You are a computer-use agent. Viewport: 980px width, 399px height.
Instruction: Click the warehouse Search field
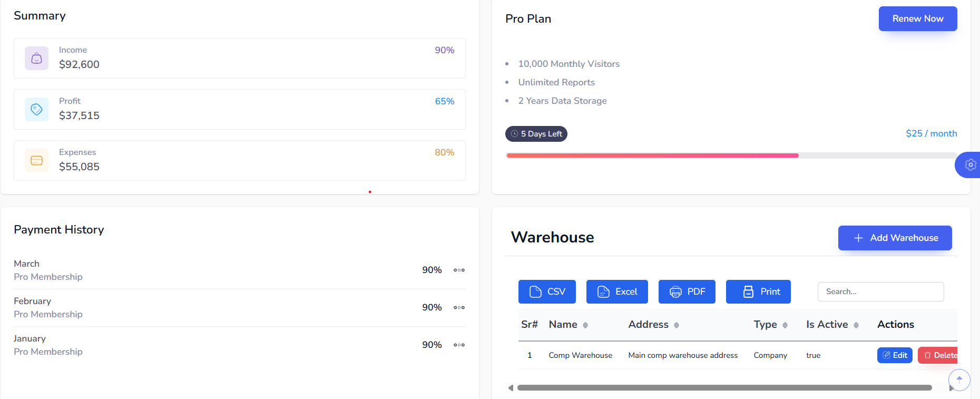pyautogui.click(x=880, y=291)
